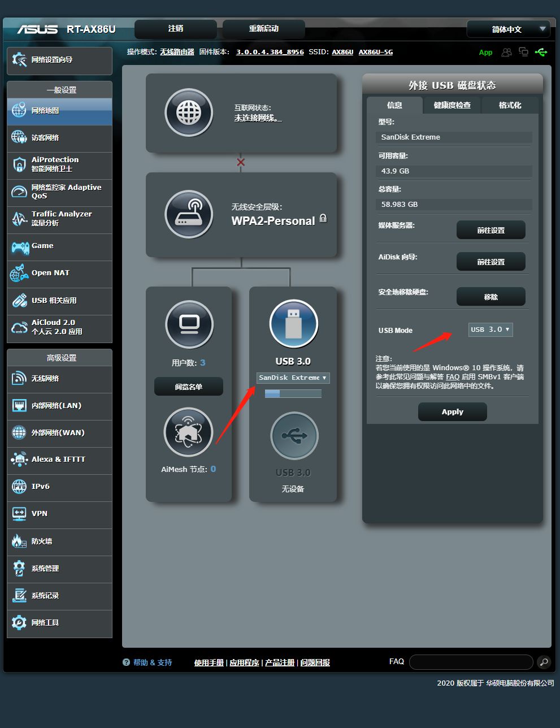Click the FAQ link in the note
The image size is (560, 728).
(x=453, y=377)
